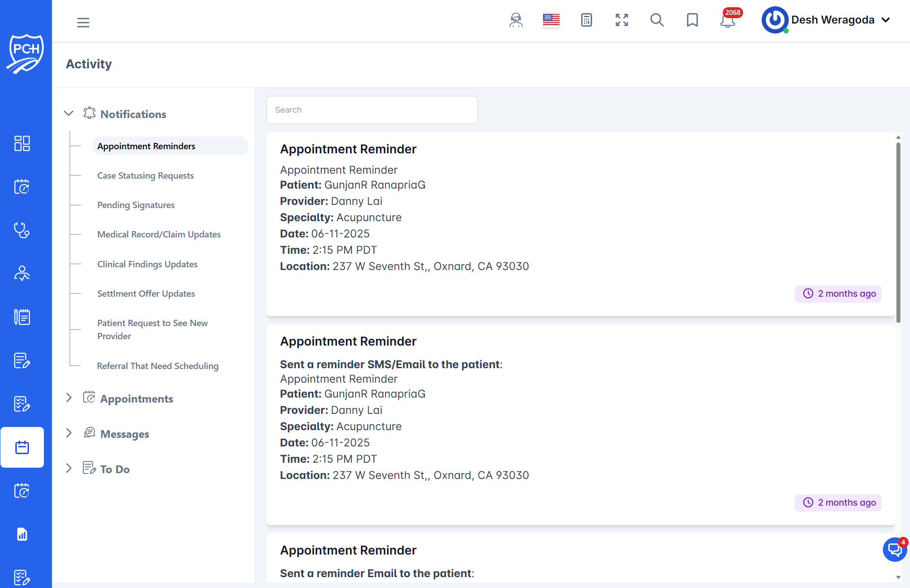Click the Notifications section label
Screen dimensions: 910x588
133,114
